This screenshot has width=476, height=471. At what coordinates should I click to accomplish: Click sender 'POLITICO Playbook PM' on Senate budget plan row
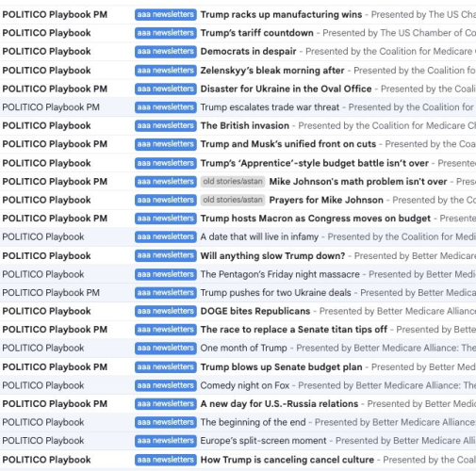[55, 367]
